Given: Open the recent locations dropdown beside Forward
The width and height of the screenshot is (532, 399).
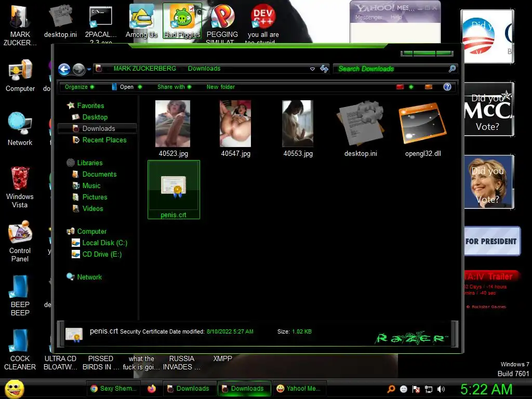Looking at the screenshot, I should [89, 69].
